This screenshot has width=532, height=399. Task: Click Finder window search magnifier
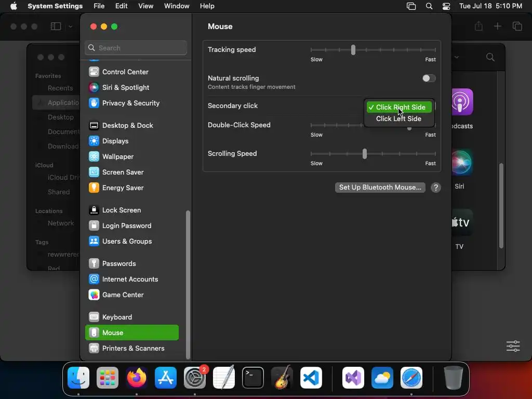tap(490, 57)
